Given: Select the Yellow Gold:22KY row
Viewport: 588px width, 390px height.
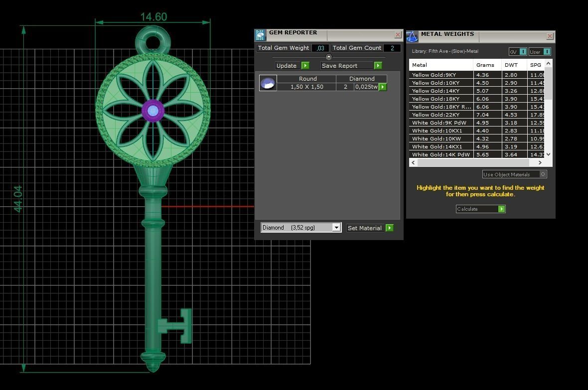Looking at the screenshot, I should [476, 115].
